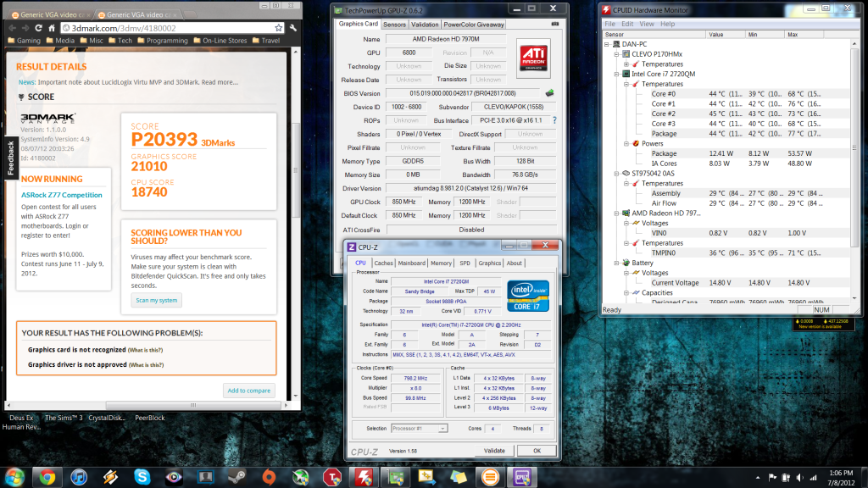868x488 pixels.
Task: Launch Origin from the taskbar
Action: [269, 478]
